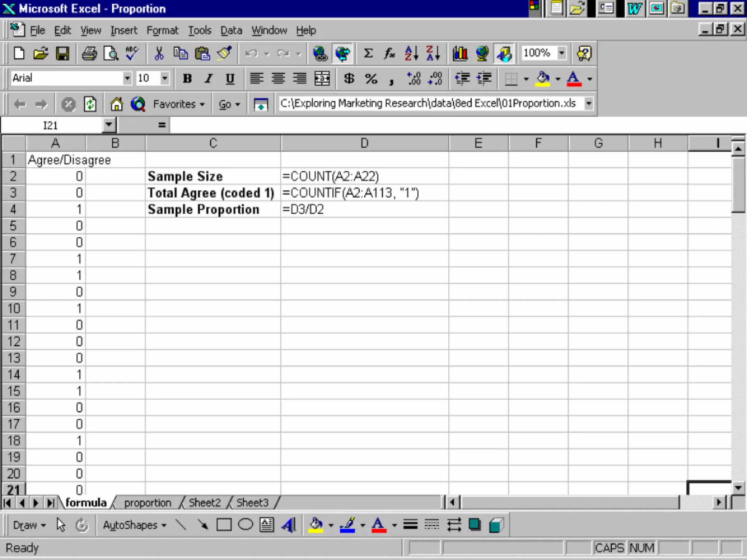Toggle Italic formatting
This screenshot has width=747, height=560.
tap(209, 78)
